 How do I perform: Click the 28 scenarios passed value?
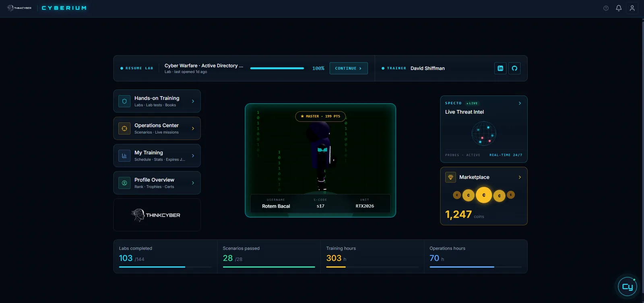point(228,258)
